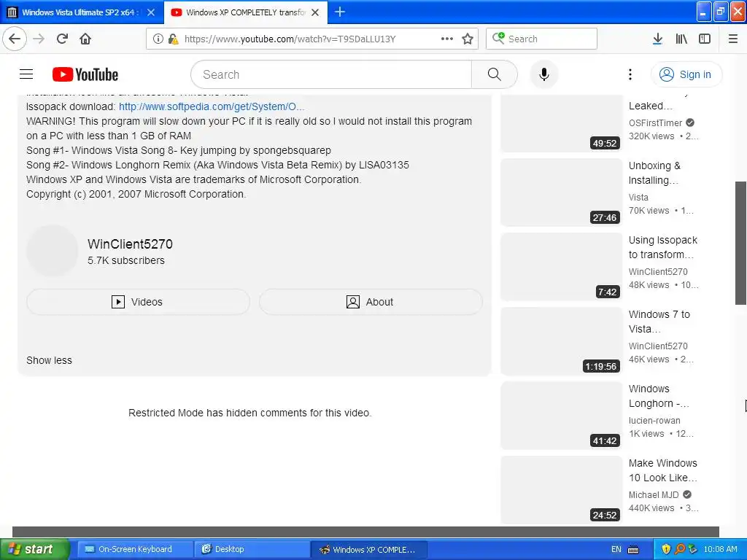Open Windows 7 to Vista video title
This screenshot has width=747, height=560.
click(659, 322)
